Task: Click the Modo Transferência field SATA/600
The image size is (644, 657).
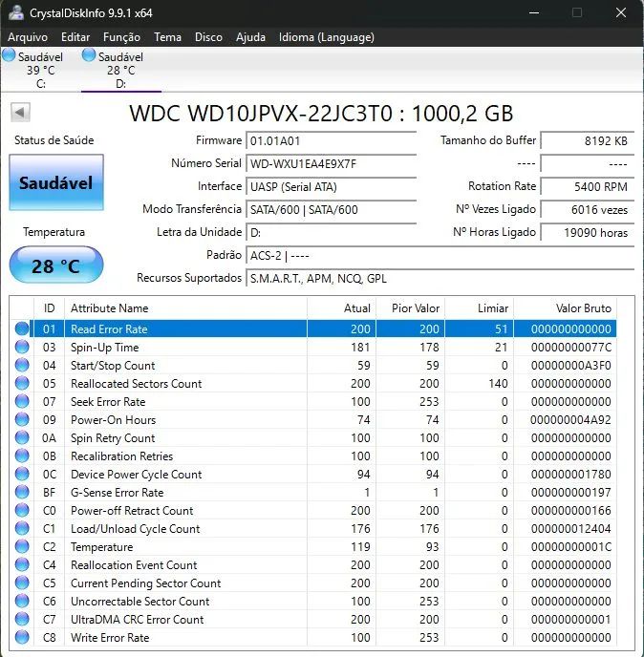Action: tap(332, 209)
